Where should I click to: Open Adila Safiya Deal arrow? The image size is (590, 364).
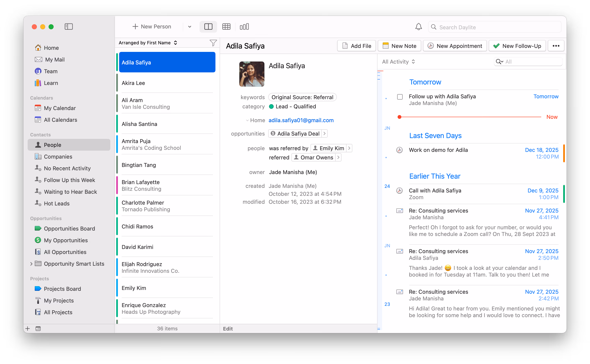pos(325,134)
